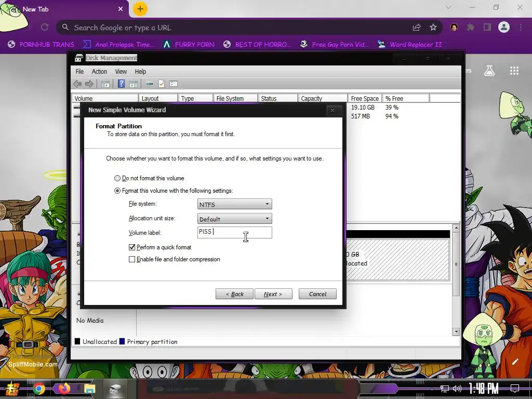Click the disk pane scrollbar down arrow

tap(456, 331)
